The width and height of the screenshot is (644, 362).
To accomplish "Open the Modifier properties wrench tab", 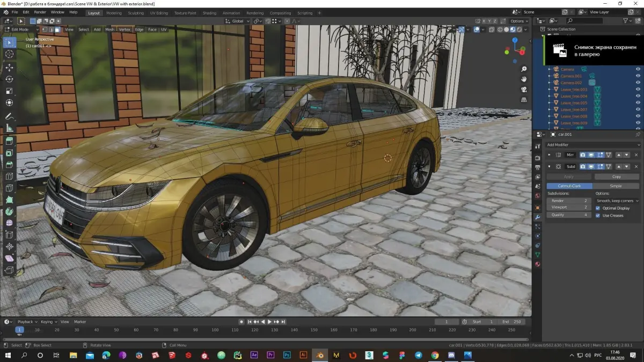I will [x=538, y=217].
